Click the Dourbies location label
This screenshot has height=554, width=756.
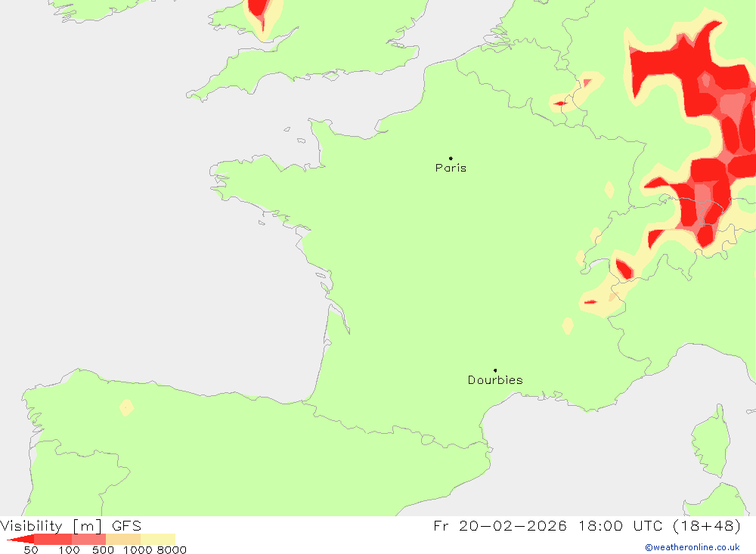pos(495,380)
